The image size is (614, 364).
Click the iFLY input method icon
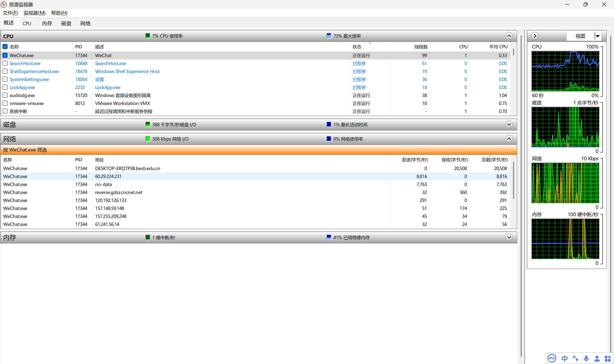click(552, 358)
